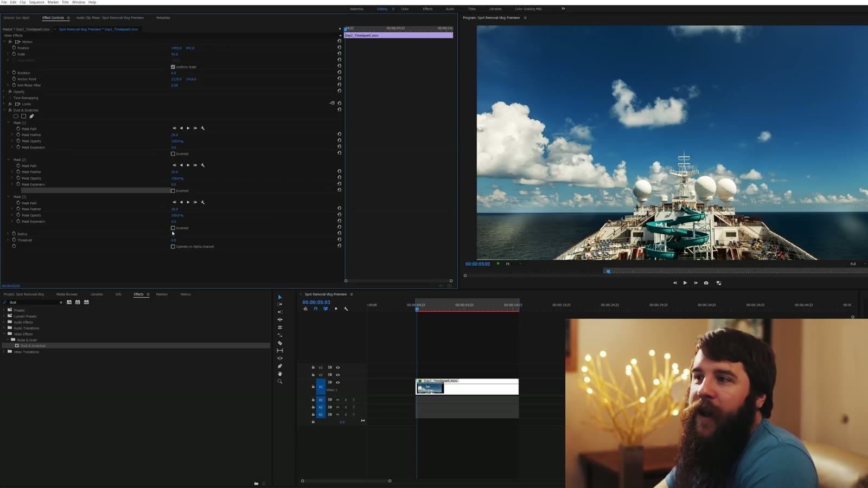Select the Selection arrow tool
Viewport: 868px width, 488px height.
pos(280,297)
